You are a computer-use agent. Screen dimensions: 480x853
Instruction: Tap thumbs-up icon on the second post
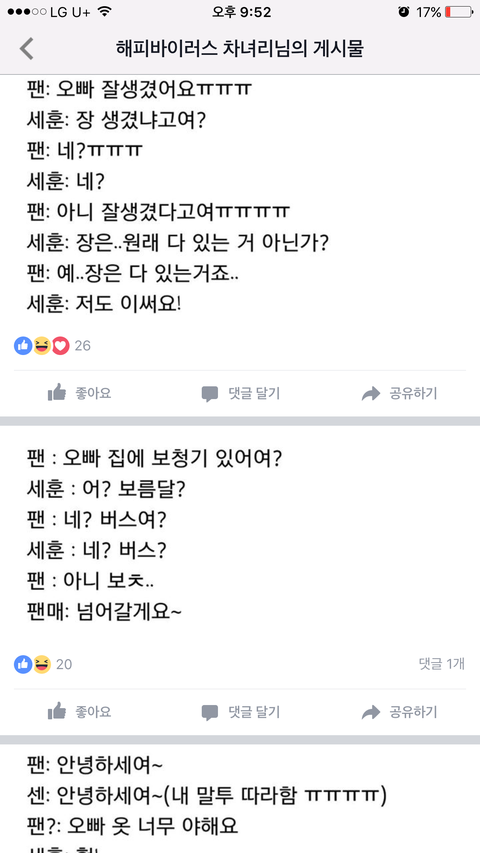pos(57,710)
